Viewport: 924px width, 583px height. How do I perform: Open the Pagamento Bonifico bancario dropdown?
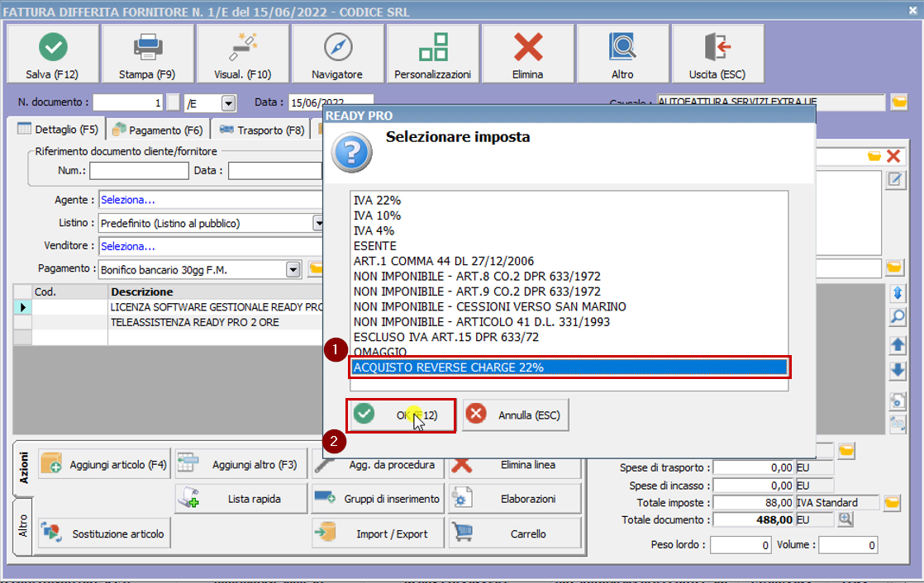[x=293, y=270]
